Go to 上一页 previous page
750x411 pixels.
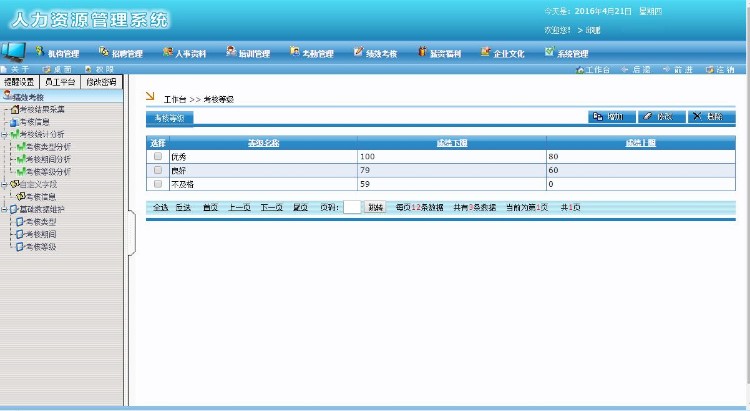click(x=239, y=208)
